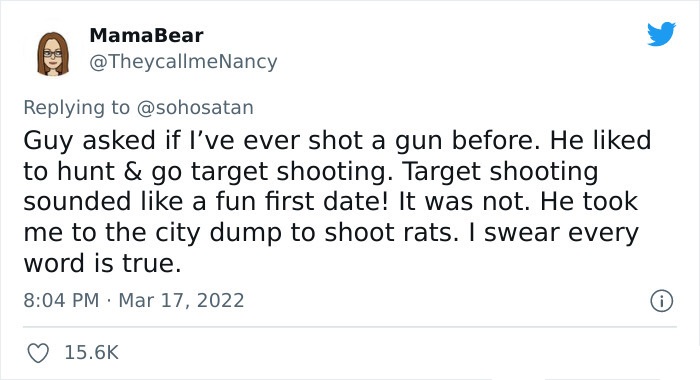Image resolution: width=700 pixels, height=380 pixels.
Task: Open MamaBear's cartoon avatar picture
Action: point(53,53)
